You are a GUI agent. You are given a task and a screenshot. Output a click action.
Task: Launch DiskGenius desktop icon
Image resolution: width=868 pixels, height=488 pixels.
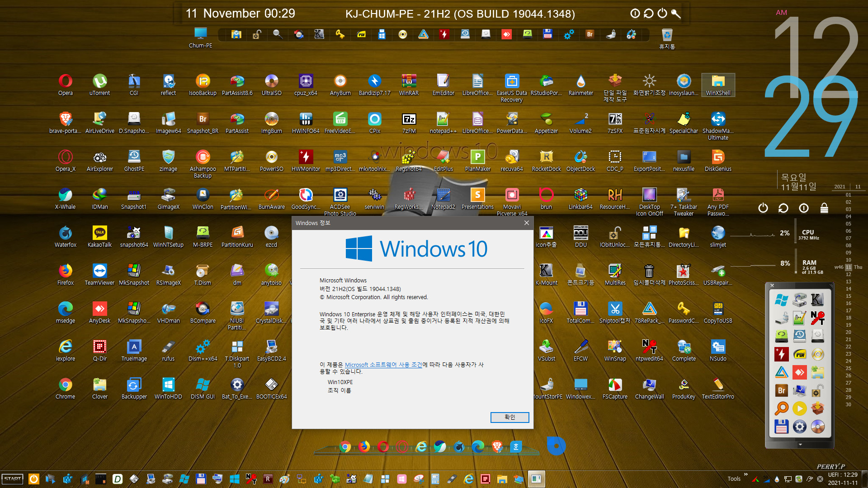(x=718, y=160)
